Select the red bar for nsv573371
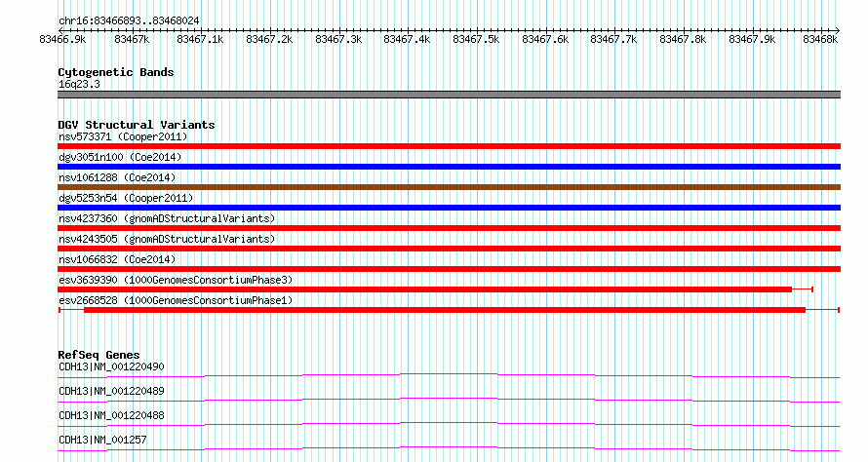868x462 pixels. click(x=449, y=146)
